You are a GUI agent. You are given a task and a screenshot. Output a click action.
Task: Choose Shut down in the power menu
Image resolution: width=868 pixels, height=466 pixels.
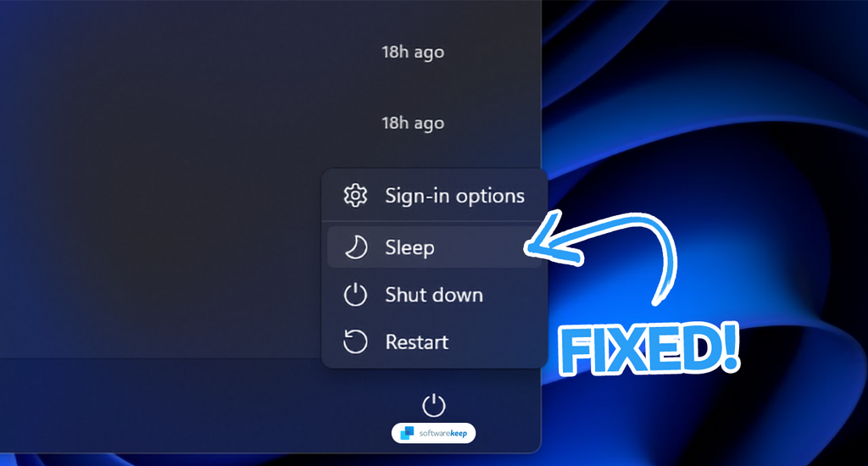pyautogui.click(x=434, y=295)
